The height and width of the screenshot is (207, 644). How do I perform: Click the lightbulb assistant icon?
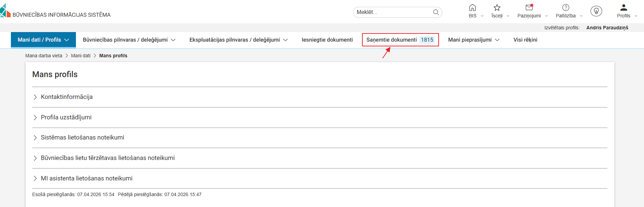point(596,11)
